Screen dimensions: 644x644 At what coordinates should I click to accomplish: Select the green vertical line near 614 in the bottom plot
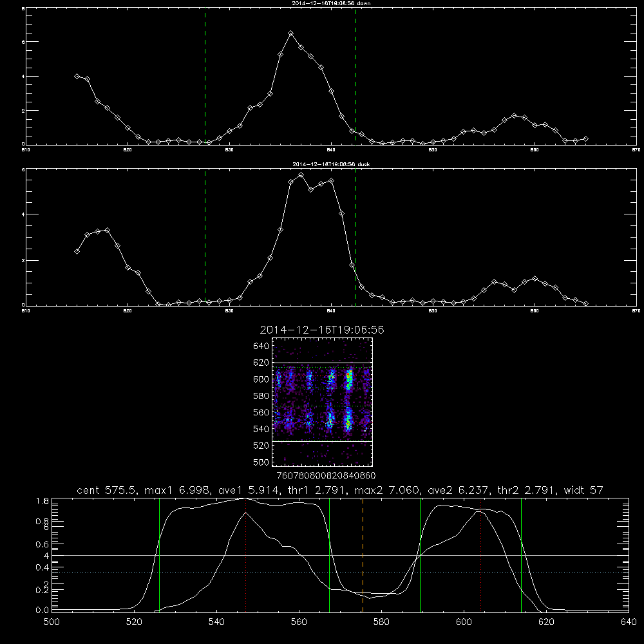521,555
